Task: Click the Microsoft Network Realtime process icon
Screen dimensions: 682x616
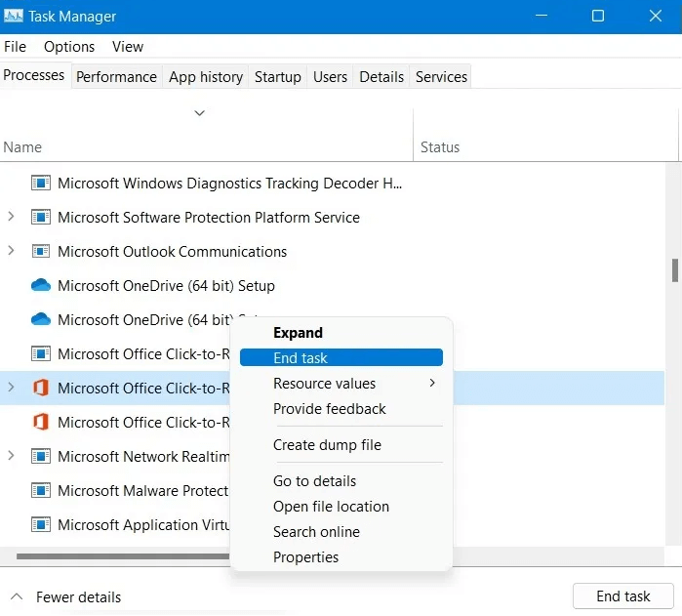Action: pyautogui.click(x=41, y=457)
